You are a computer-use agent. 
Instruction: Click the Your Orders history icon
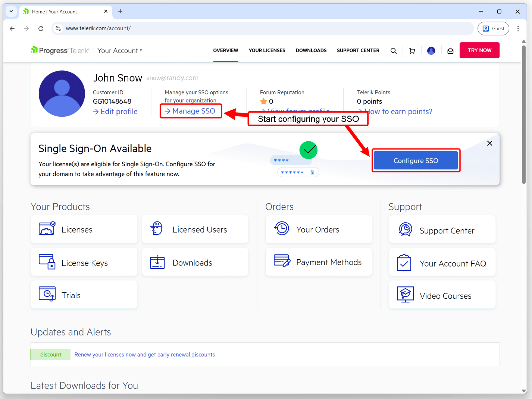tap(282, 228)
